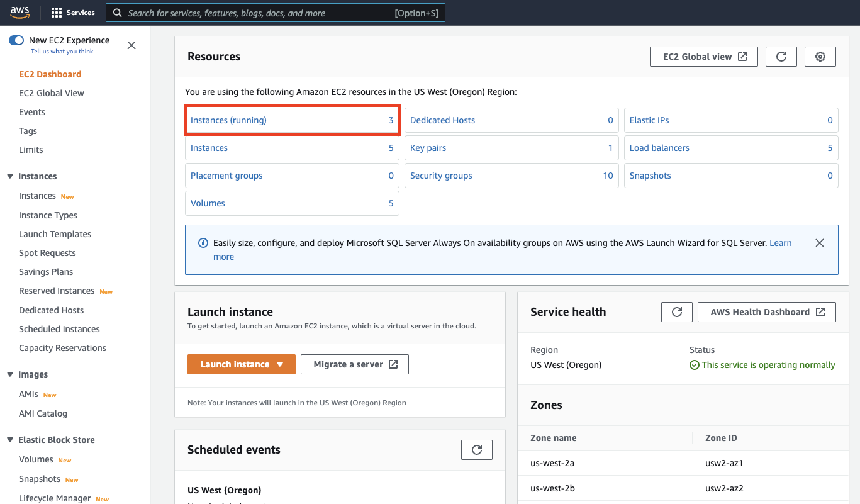Click the EC2 Global view button
Image resolution: width=860 pixels, height=504 pixels.
[x=704, y=57]
